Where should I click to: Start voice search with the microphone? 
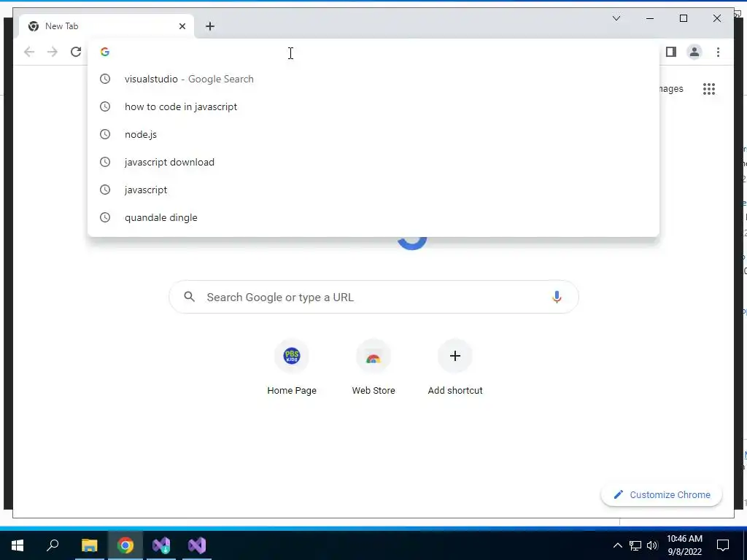coord(557,297)
